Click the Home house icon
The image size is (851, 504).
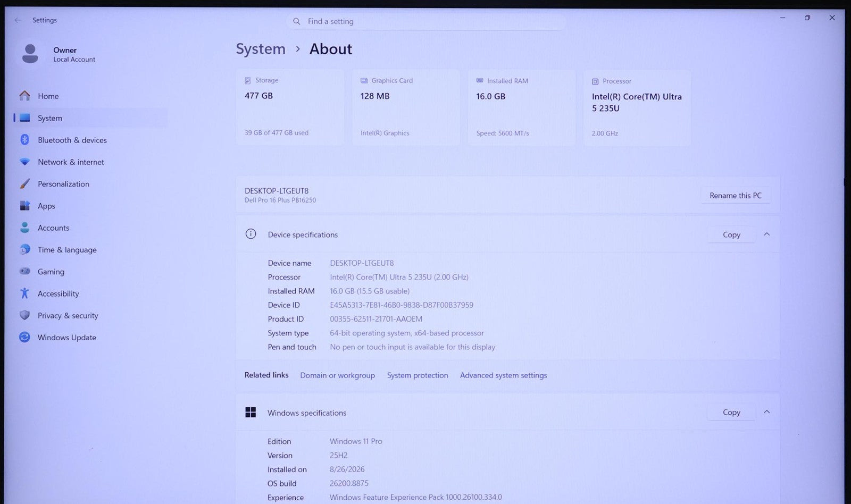coord(24,96)
